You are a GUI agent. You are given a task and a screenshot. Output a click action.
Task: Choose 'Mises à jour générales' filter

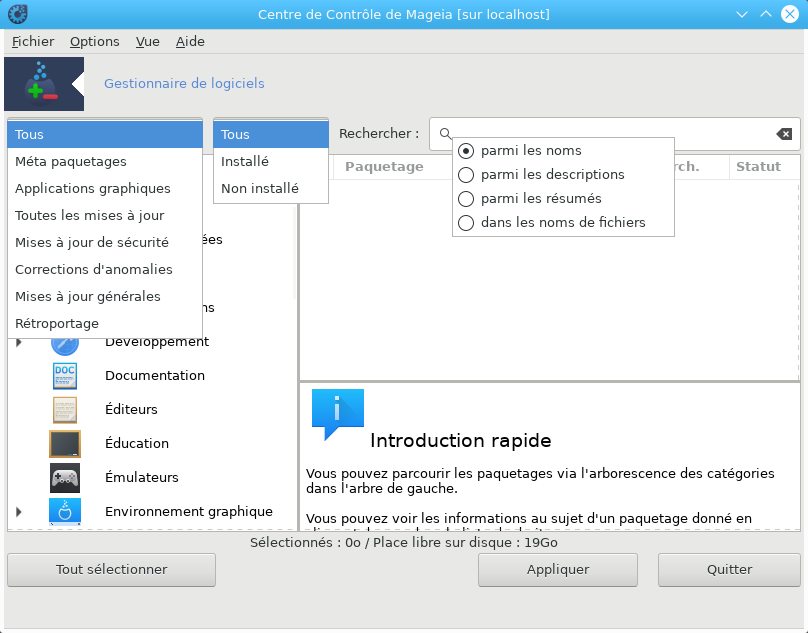pyautogui.click(x=105, y=296)
